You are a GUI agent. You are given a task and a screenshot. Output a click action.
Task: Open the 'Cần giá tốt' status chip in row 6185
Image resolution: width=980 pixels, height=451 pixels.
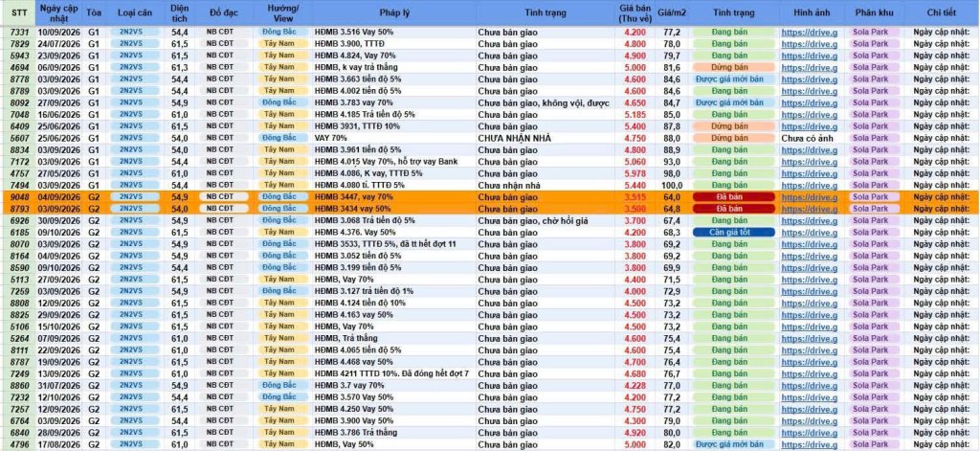[733, 232]
